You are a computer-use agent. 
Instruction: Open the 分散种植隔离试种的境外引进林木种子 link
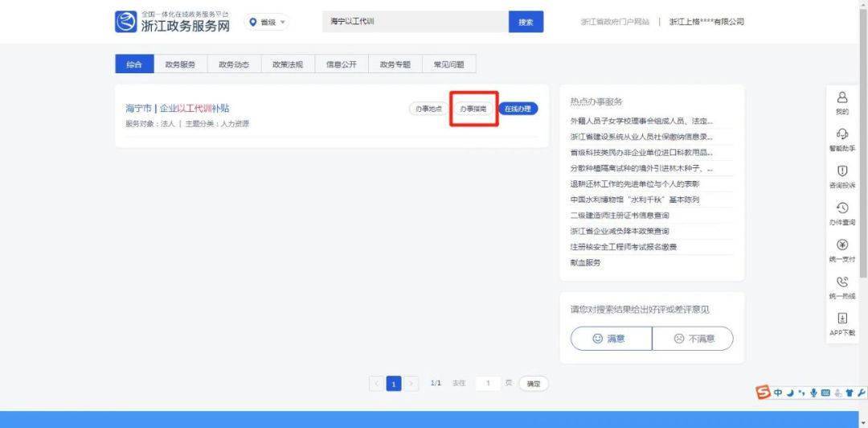tap(641, 168)
